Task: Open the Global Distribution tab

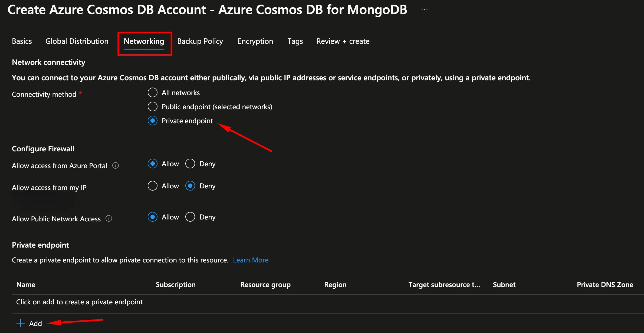Action: pyautogui.click(x=77, y=41)
